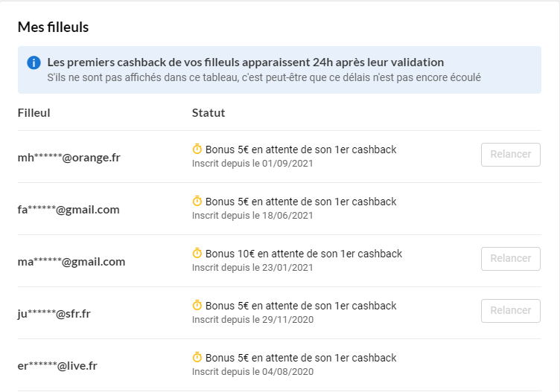Click the blue info icon in the banner
560x392 pixels.
point(33,62)
